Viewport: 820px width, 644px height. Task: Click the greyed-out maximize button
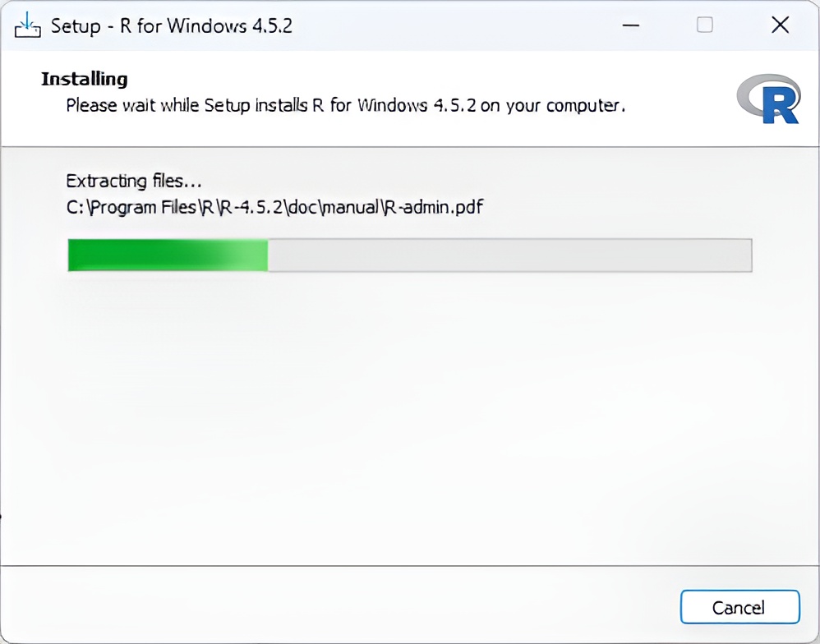(705, 25)
